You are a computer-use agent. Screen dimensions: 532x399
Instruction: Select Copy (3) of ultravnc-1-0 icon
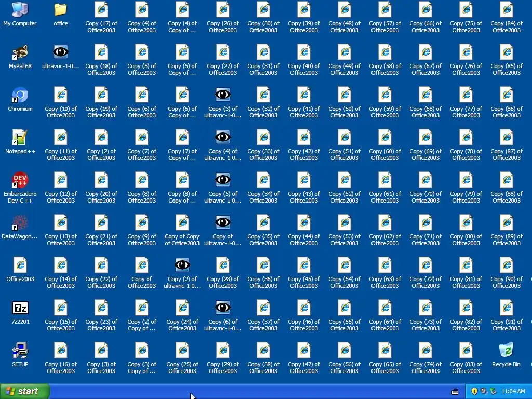click(x=222, y=95)
